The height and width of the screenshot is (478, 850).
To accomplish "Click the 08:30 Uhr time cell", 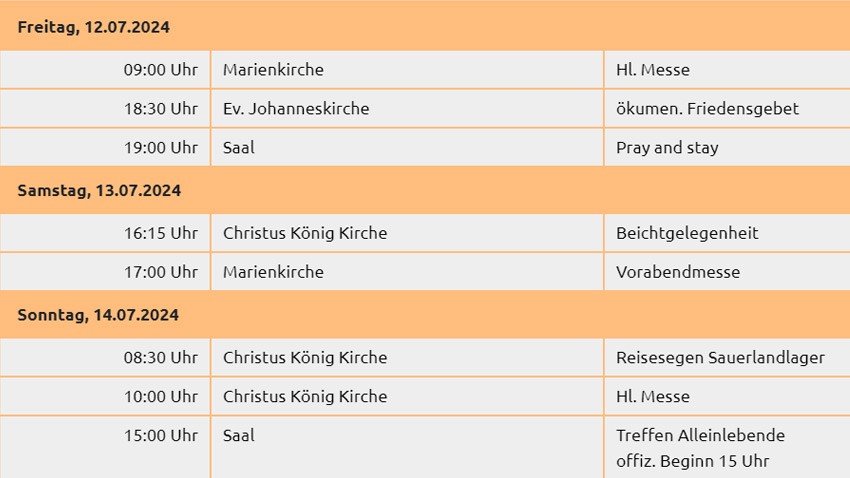I will (160, 357).
